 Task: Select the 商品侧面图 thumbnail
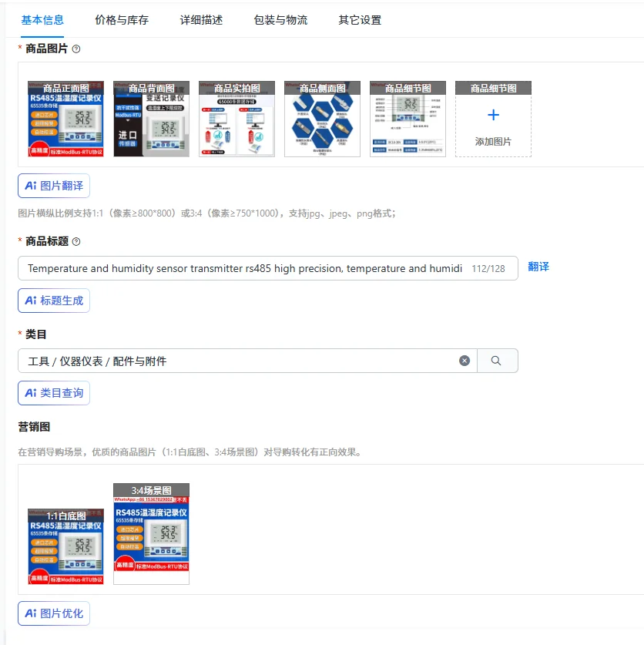(x=323, y=119)
